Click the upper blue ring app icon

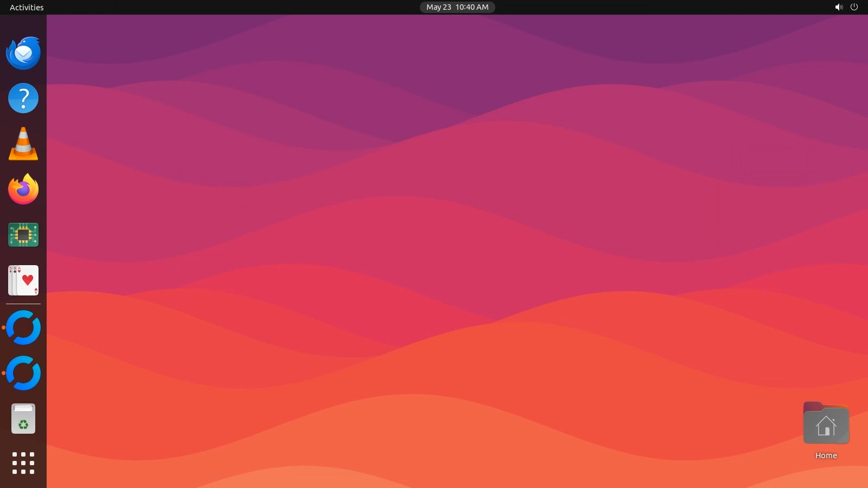[23, 328]
